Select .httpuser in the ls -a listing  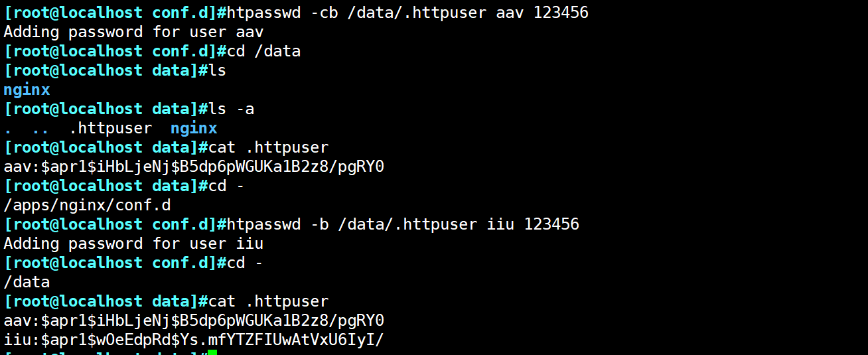tap(110, 128)
